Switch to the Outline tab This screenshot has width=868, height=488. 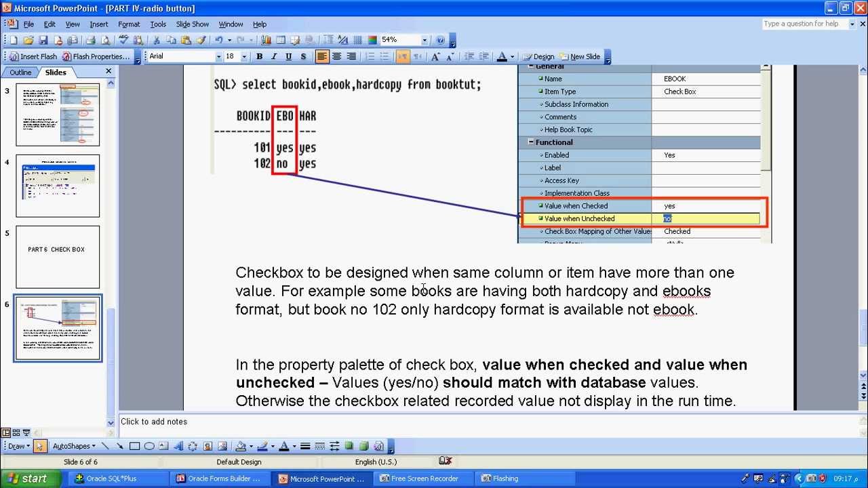[x=20, y=72]
